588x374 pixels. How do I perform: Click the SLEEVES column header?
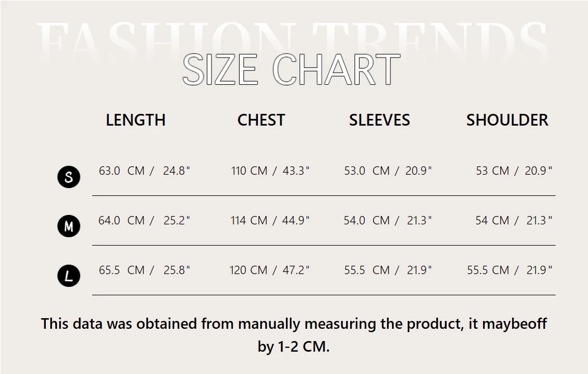point(379,119)
